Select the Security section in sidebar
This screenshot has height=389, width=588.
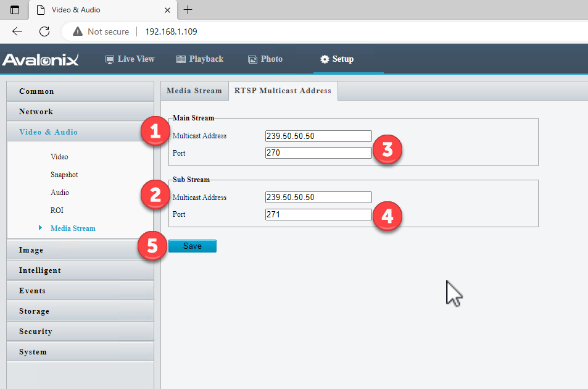click(35, 331)
